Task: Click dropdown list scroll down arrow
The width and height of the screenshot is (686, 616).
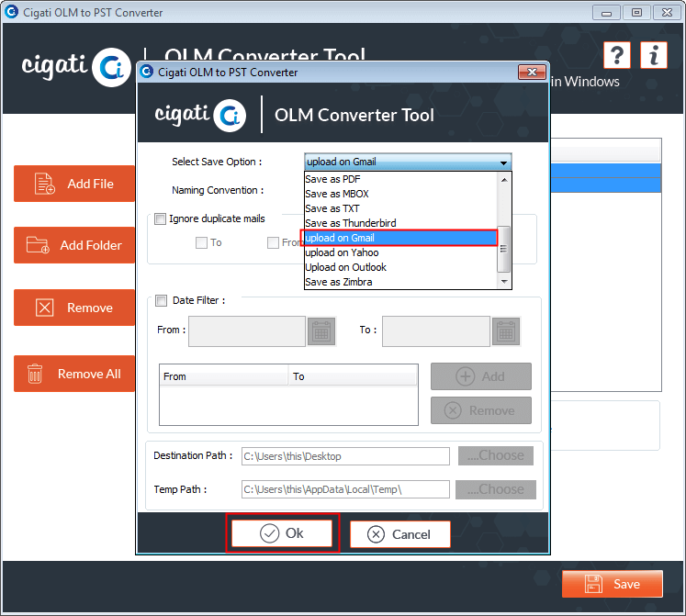Action: coord(504,281)
